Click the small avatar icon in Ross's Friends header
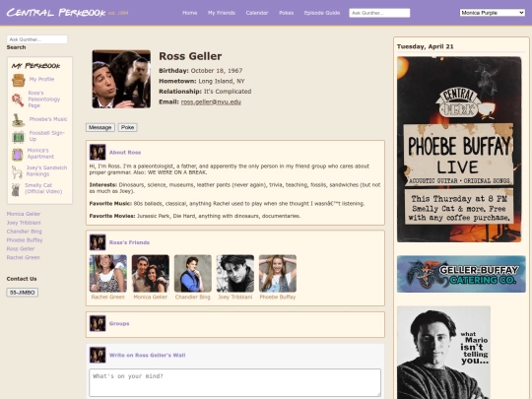Viewport: 532px width, 399px height. click(x=98, y=242)
